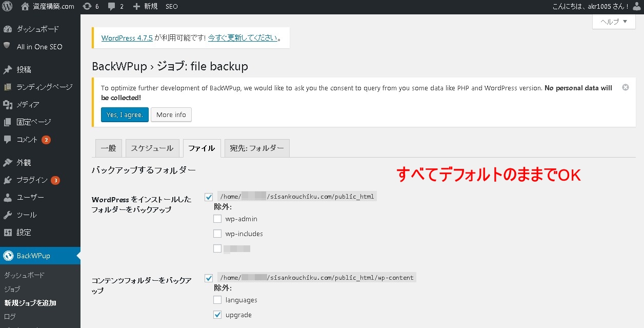Switch to the 一般 tab
Viewport: 644px width, 328px height.
pos(108,148)
